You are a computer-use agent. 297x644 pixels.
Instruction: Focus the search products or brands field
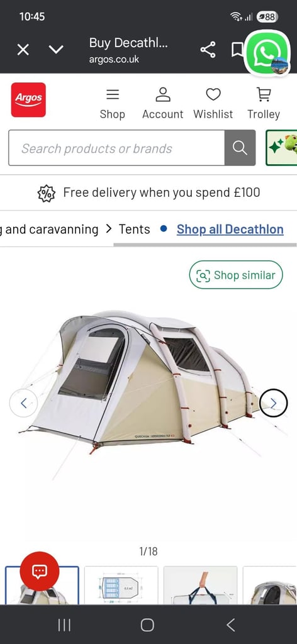[116, 148]
